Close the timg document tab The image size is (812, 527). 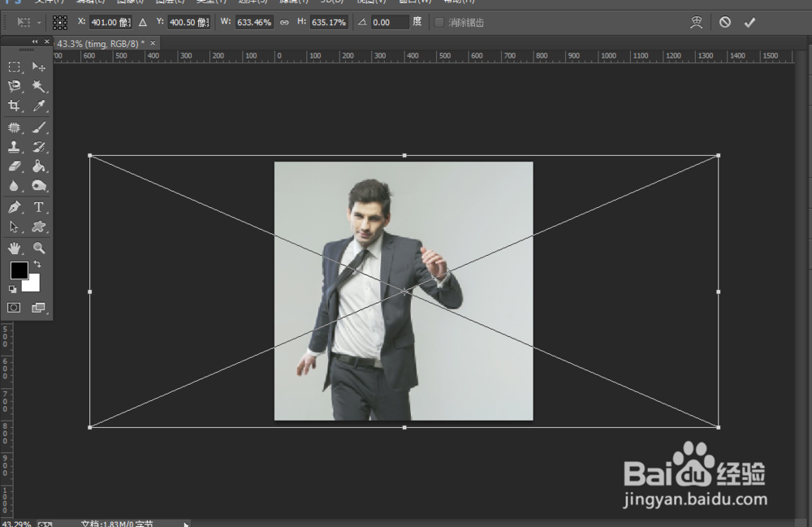coord(153,43)
